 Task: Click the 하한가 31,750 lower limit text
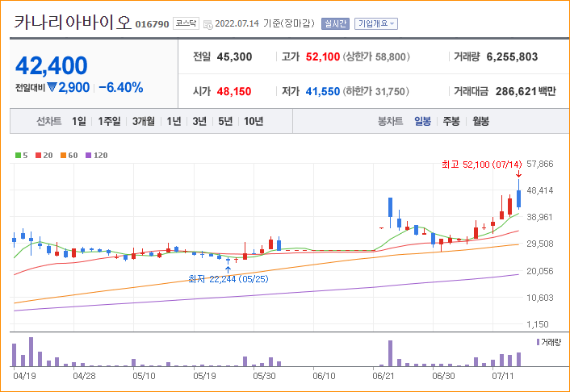pos(375,91)
